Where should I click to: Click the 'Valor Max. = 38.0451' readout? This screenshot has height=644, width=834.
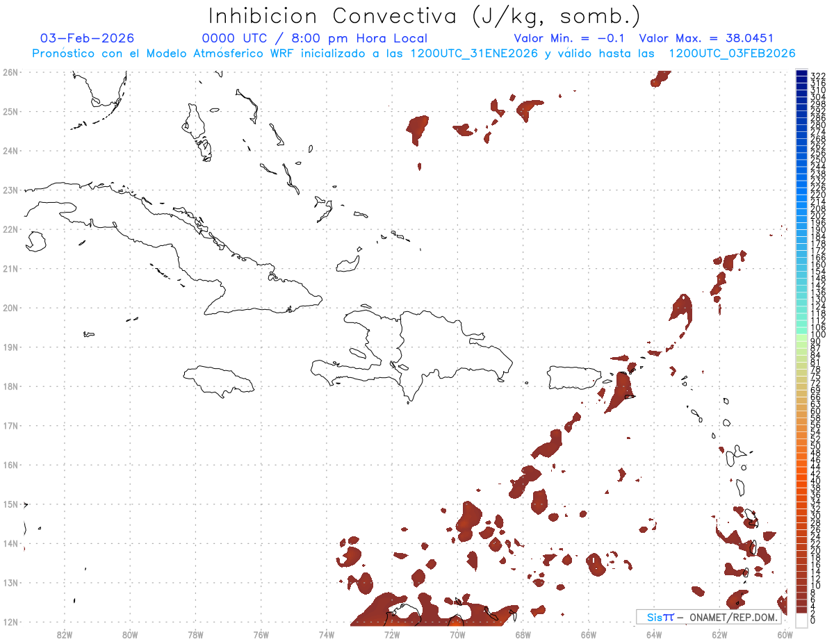click(x=706, y=38)
